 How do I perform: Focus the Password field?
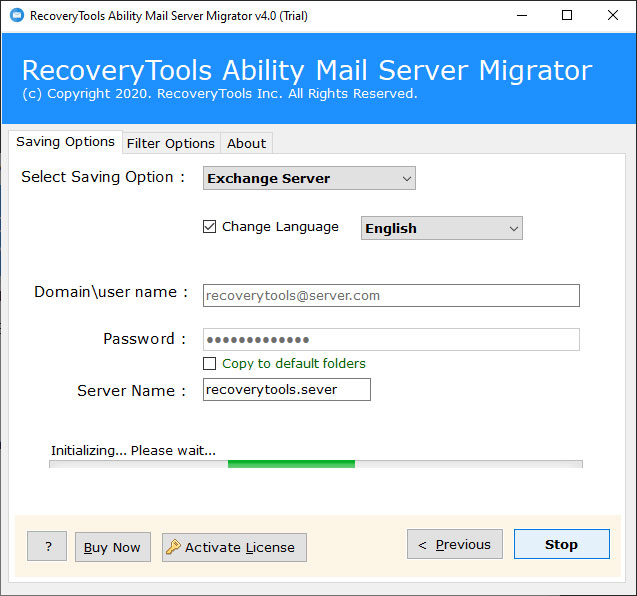click(391, 340)
